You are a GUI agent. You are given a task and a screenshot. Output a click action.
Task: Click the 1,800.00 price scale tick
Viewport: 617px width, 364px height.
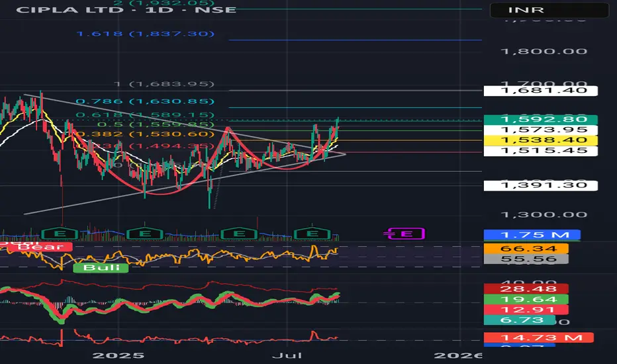544,51
